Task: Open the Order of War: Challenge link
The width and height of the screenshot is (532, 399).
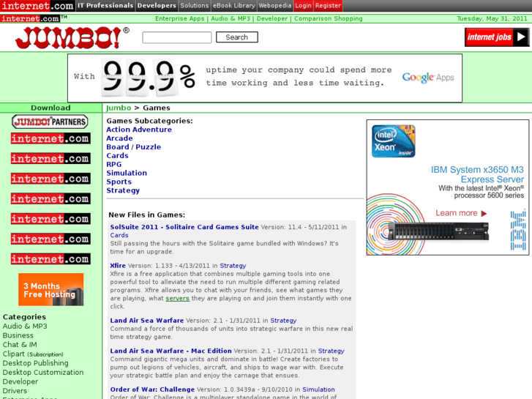Action: [152, 389]
